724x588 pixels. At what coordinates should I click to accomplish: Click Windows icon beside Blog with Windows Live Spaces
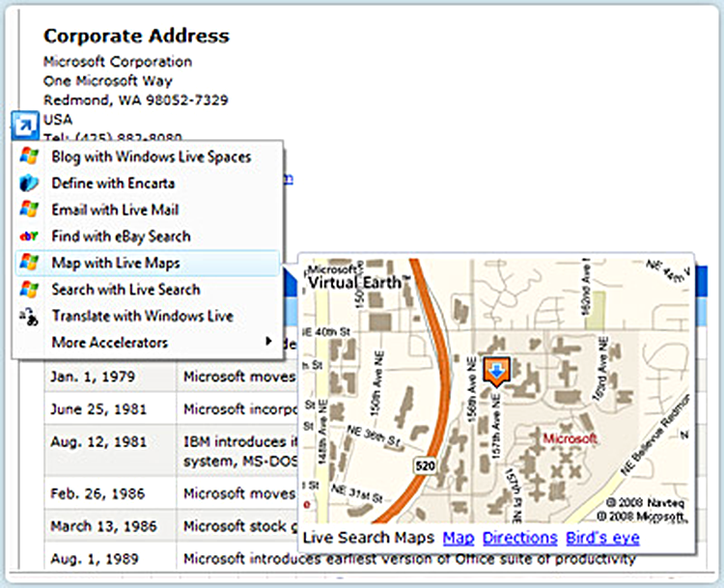[29, 156]
